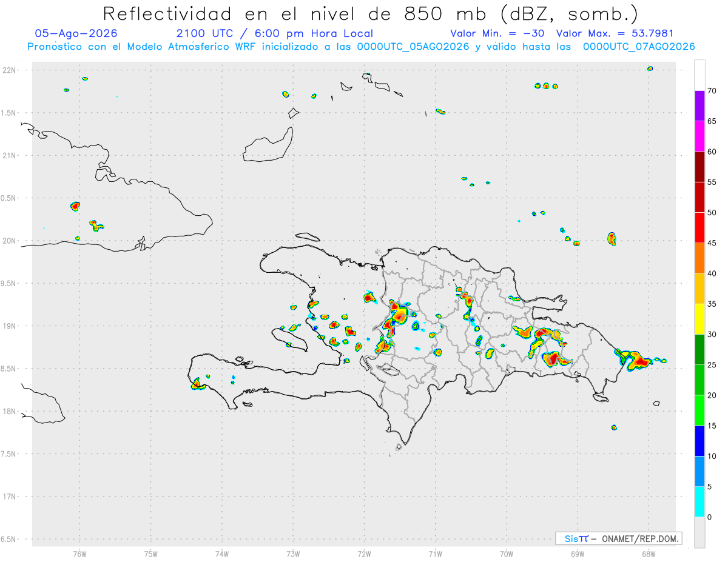Click the longitude label '74W'
This screenshot has height=562, width=728.
[x=222, y=554]
